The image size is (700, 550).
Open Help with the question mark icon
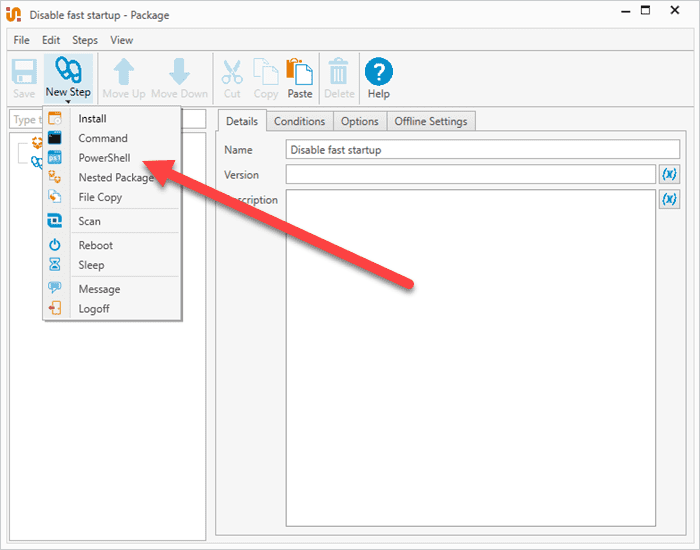click(x=379, y=71)
